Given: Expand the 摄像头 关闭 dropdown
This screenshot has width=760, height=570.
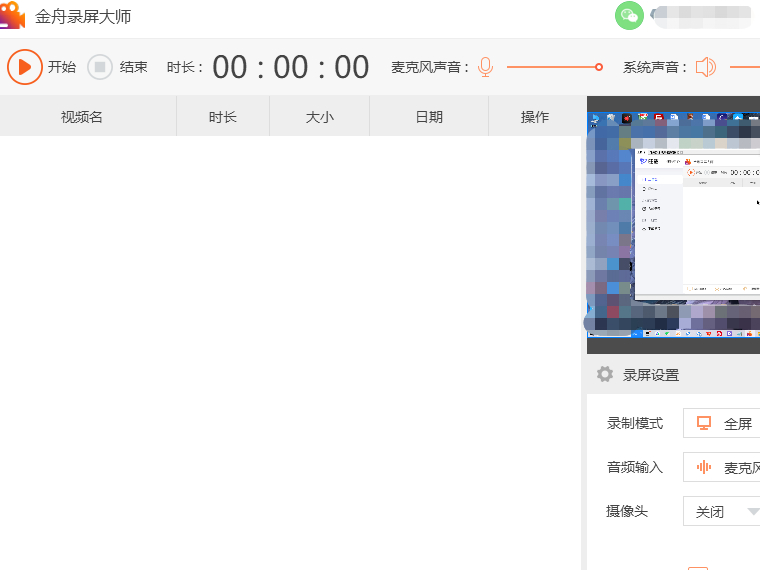Looking at the screenshot, I should pos(721,511).
